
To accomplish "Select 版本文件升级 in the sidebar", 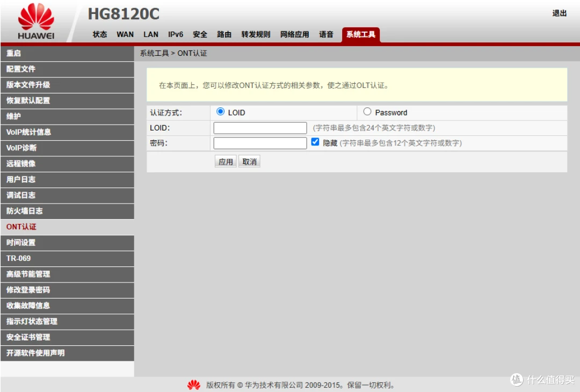I will [x=67, y=85].
